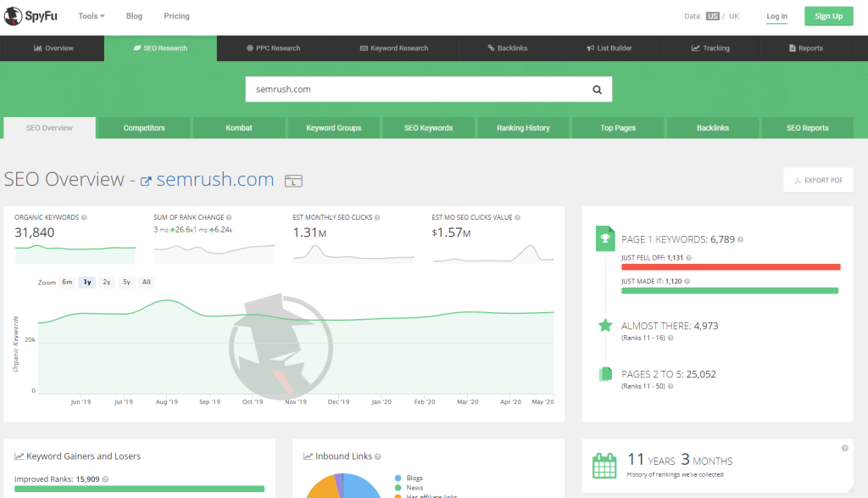Click the green calendar icon in history card
868x498 pixels.
pyautogui.click(x=604, y=465)
